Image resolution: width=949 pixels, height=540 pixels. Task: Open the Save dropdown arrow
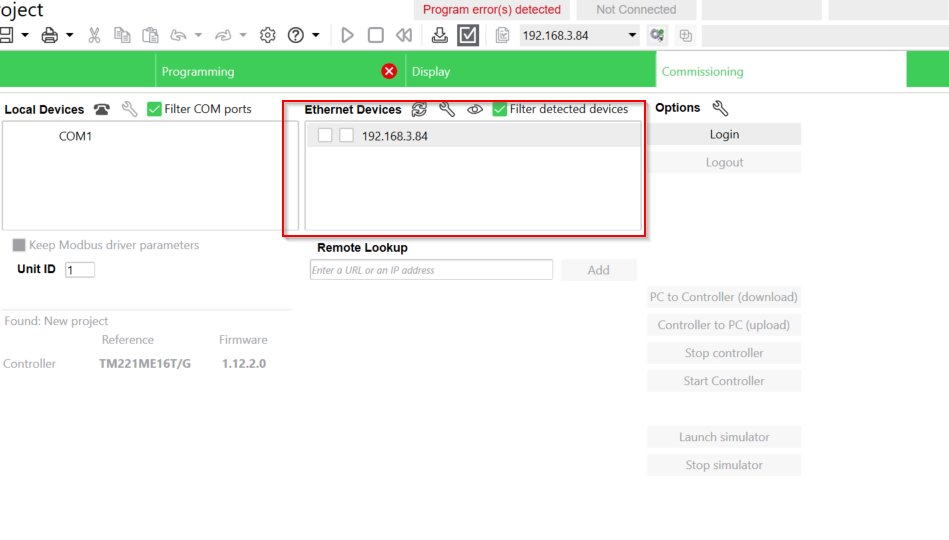(x=25, y=35)
